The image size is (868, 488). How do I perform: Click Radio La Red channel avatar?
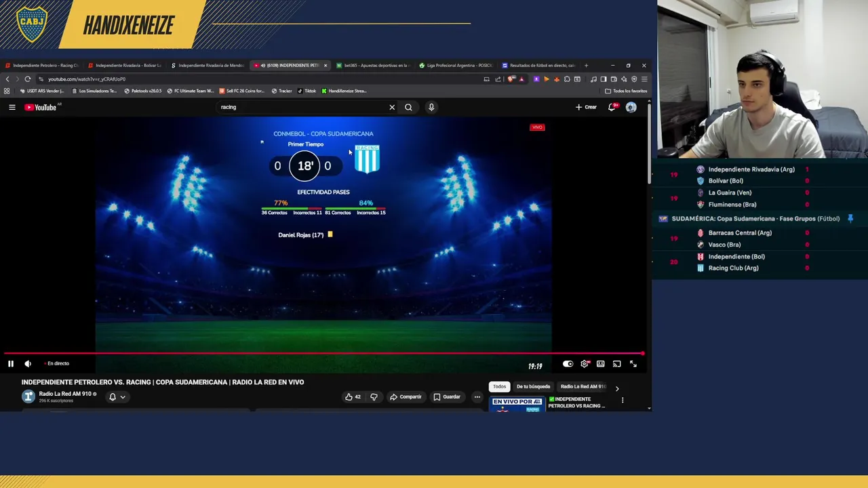point(28,396)
